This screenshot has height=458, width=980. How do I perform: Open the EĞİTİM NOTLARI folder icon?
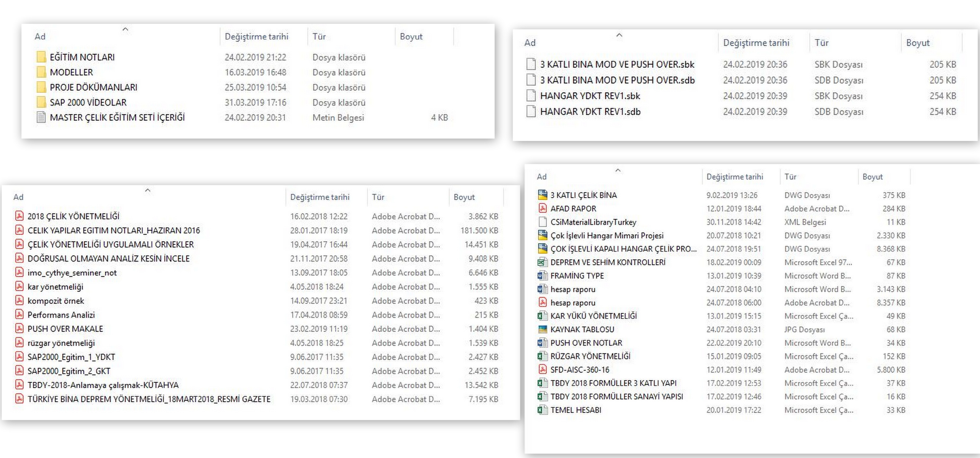[41, 57]
